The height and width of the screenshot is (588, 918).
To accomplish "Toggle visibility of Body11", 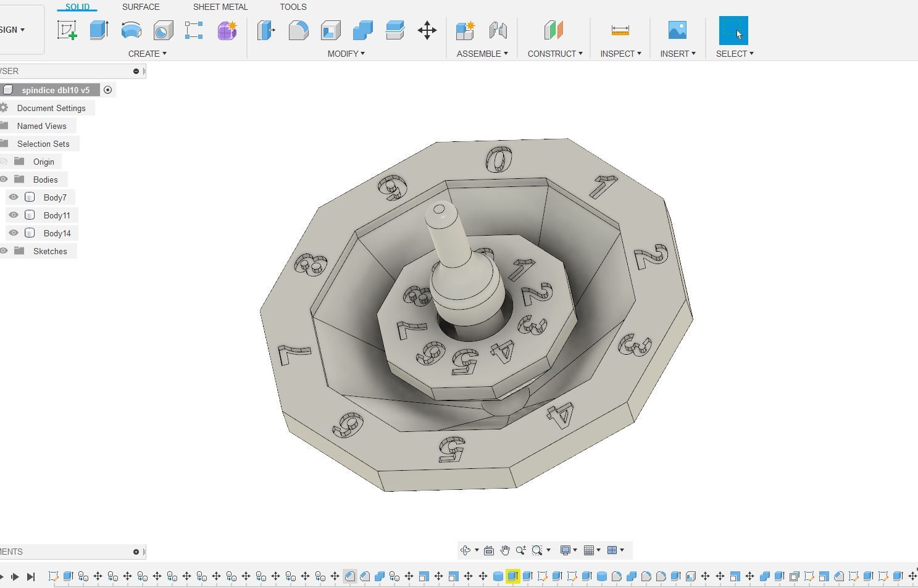I will pyautogui.click(x=13, y=215).
